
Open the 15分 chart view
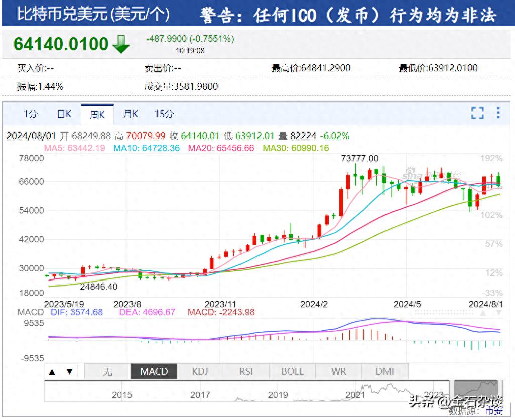(164, 114)
